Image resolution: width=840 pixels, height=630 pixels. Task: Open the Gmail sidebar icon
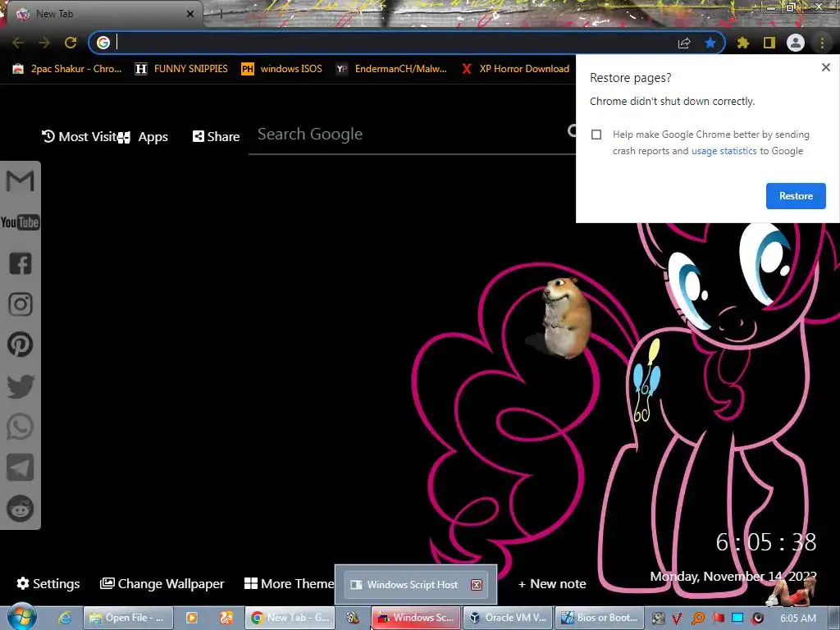pos(21,181)
